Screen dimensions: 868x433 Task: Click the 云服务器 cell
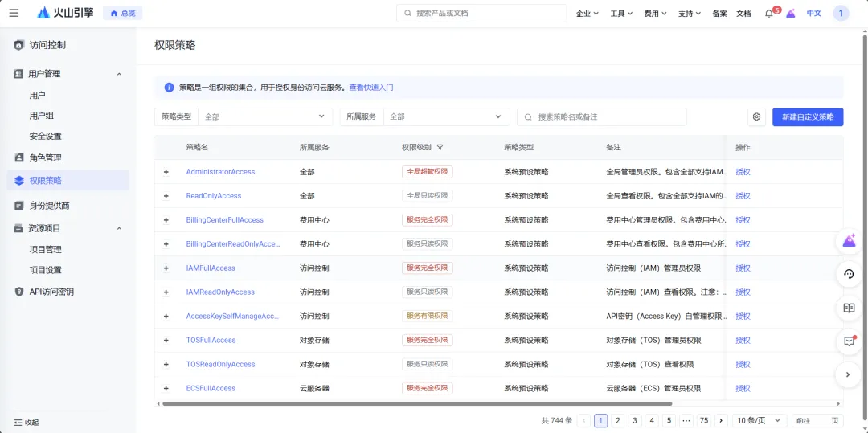tap(314, 388)
